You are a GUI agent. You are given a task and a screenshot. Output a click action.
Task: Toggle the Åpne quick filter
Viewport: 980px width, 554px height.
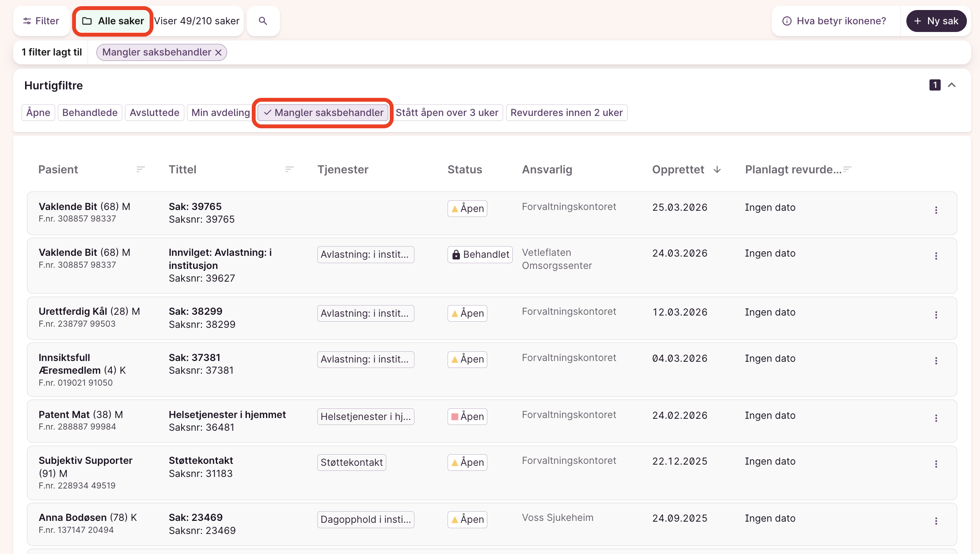(38, 112)
